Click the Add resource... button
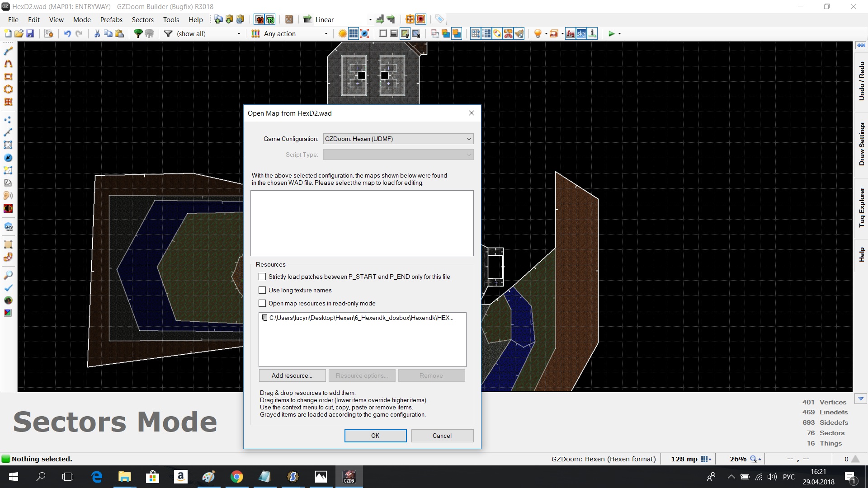Screen dimensions: 868x488 pyautogui.click(x=292, y=375)
